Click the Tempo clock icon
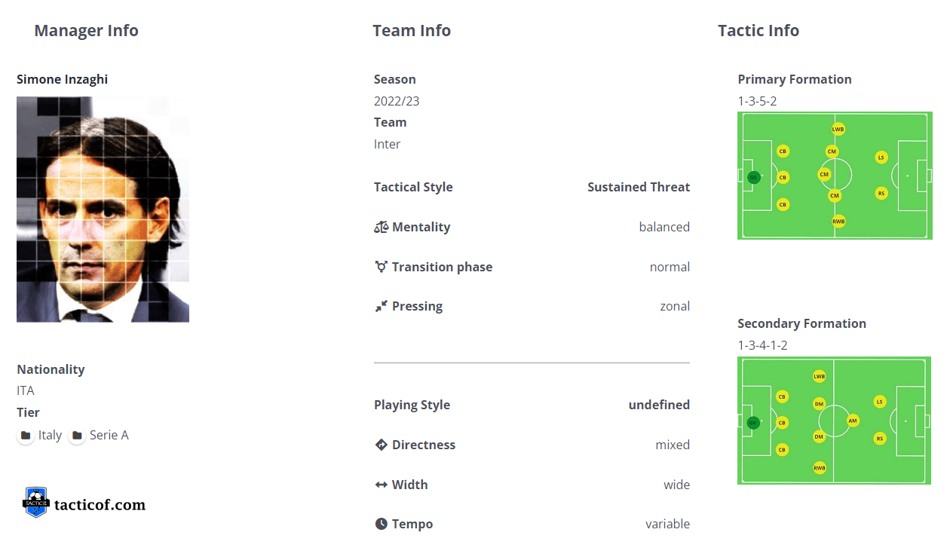Screen dimensions: 950x560 pyautogui.click(x=381, y=524)
